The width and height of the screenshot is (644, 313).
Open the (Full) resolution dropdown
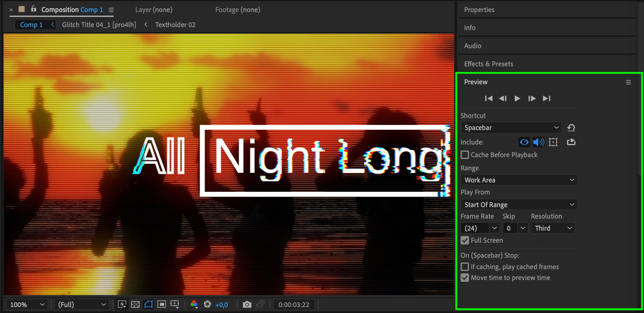pos(82,304)
